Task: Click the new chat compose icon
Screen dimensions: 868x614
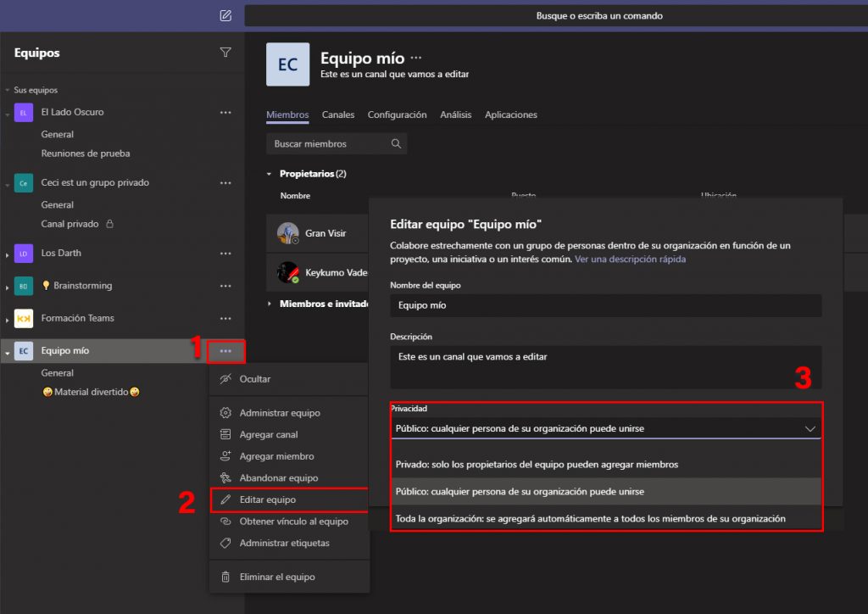Action: pyautogui.click(x=225, y=15)
